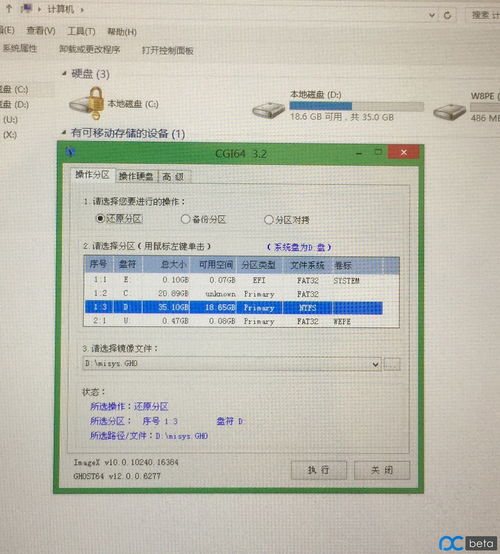500x554 pixels.
Task: Click the 执行 button
Action: point(319,470)
